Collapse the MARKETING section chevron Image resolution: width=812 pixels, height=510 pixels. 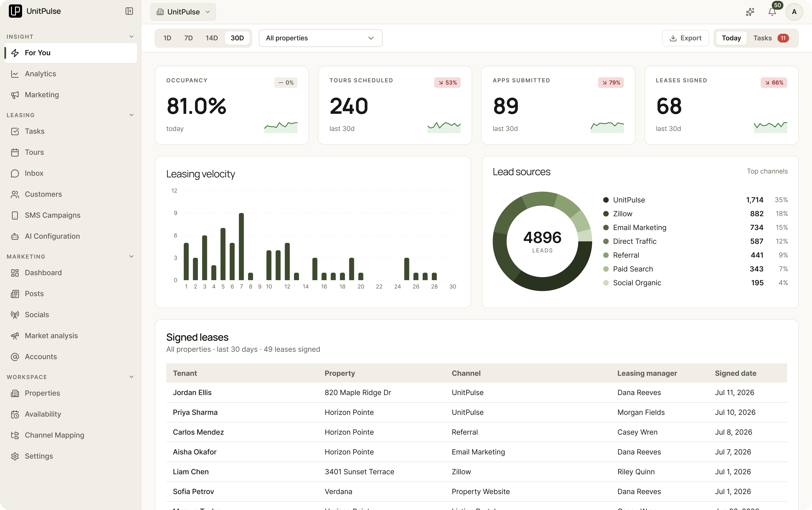coord(131,256)
